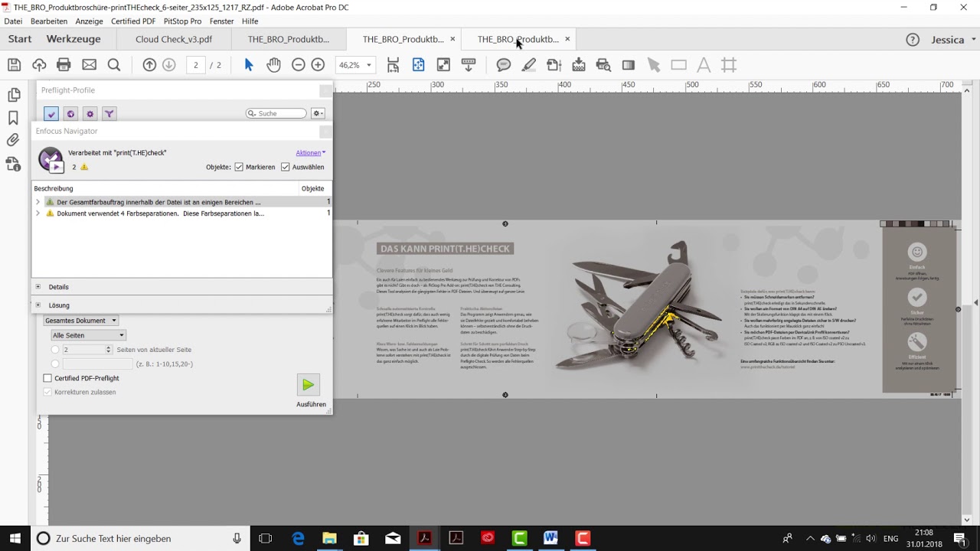Expand the Gesamtfarbauftrag warning row
This screenshot has height=551, width=980.
(x=38, y=202)
